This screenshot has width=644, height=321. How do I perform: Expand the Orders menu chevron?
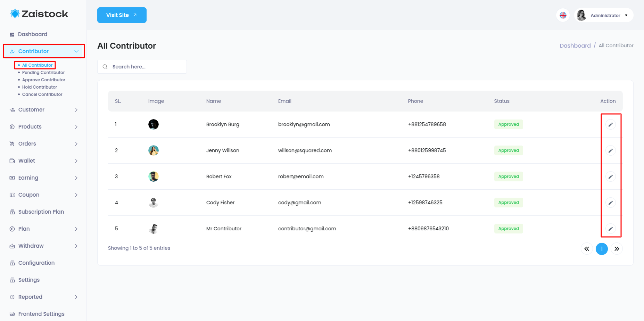76,144
